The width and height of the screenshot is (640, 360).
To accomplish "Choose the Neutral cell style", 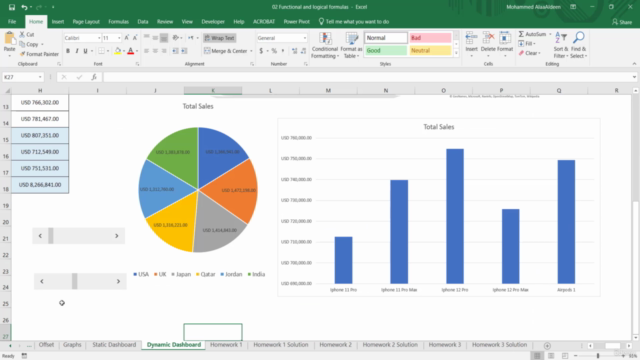I will point(430,50).
